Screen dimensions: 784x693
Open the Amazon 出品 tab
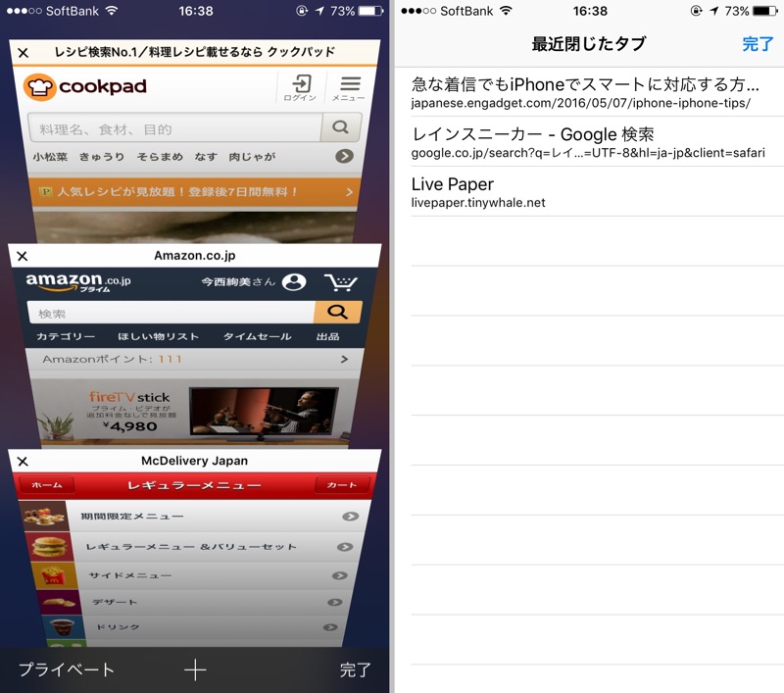(x=327, y=336)
